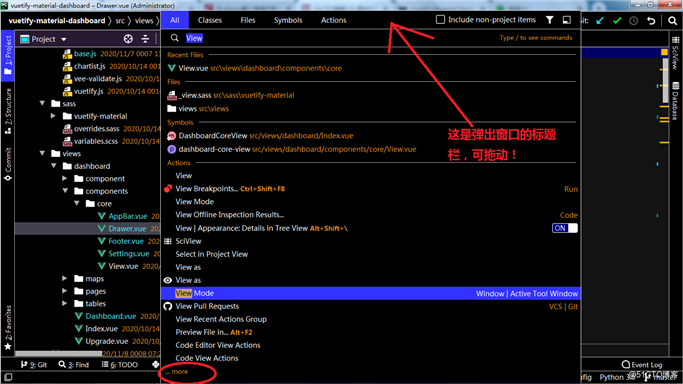Collapse the dashboard folder
Viewport: 683px width, 384px height.
[x=54, y=166]
